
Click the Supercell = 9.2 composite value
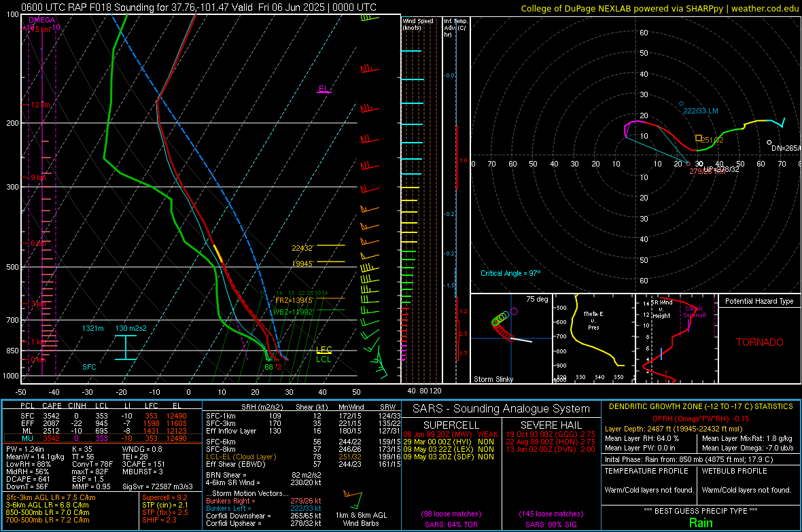(164, 497)
